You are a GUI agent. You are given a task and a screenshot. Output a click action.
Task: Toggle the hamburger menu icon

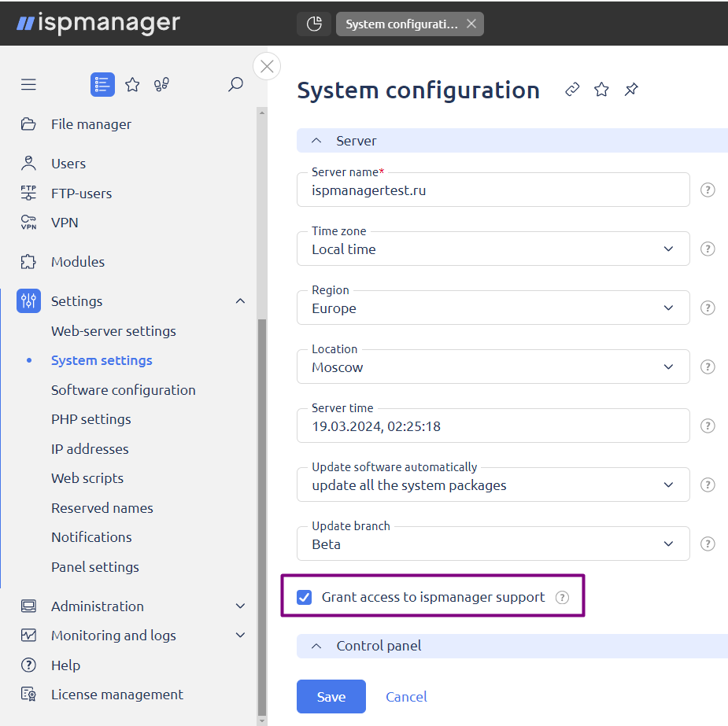click(28, 84)
